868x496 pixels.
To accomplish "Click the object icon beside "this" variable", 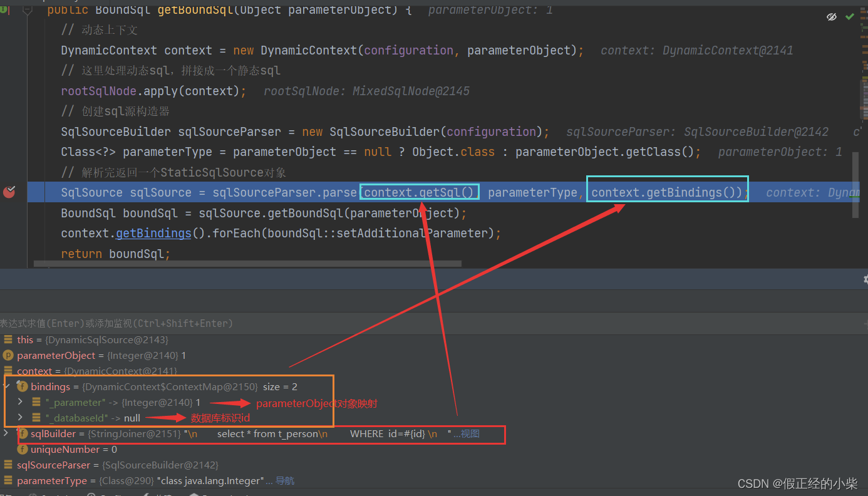I will tap(8, 339).
